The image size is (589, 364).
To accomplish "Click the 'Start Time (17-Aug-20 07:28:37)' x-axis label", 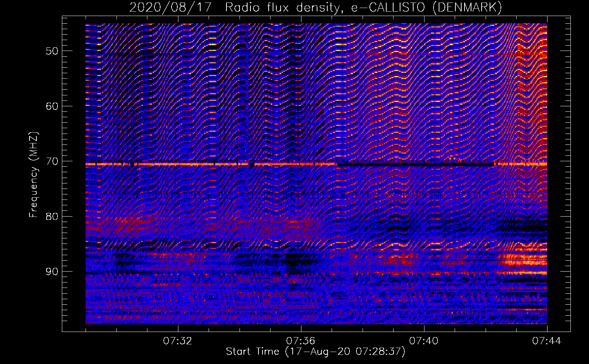I will point(316,352).
